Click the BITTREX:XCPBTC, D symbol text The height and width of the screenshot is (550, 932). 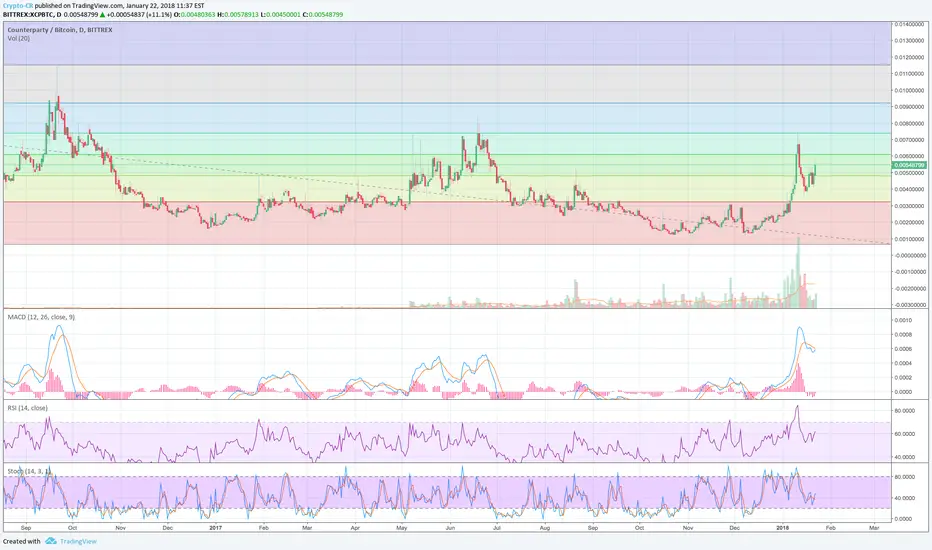(32, 14)
